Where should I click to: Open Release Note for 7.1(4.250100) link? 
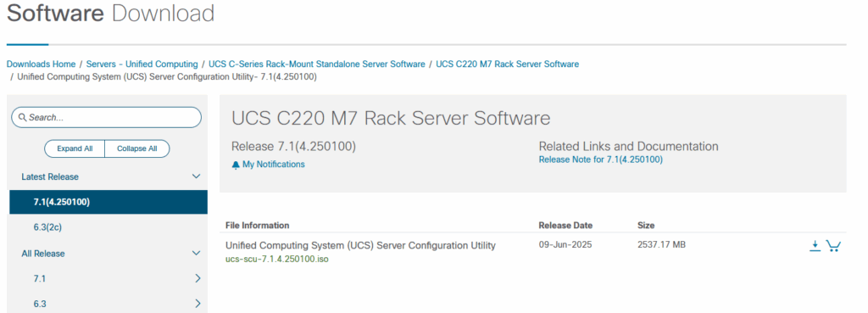[601, 159]
